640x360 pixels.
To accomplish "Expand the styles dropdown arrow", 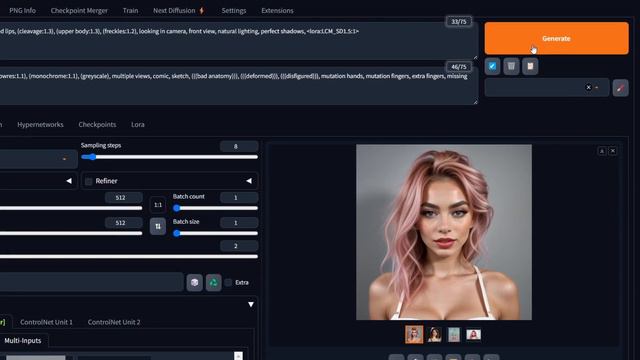I will tap(597, 87).
